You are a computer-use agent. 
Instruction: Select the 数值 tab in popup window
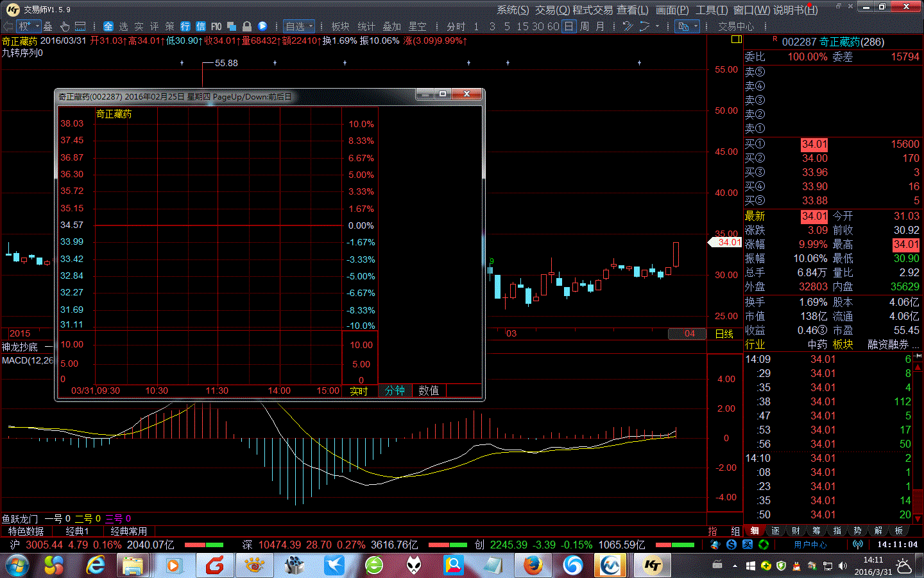click(x=429, y=390)
